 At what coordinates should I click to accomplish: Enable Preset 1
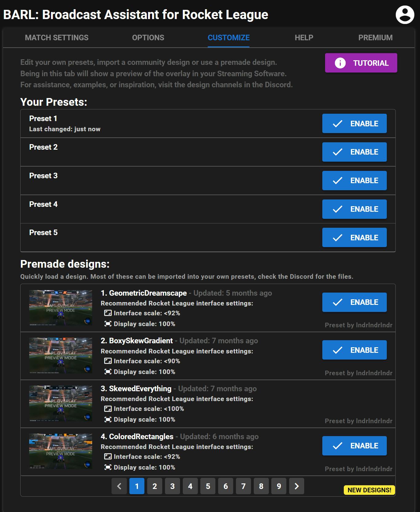point(354,124)
